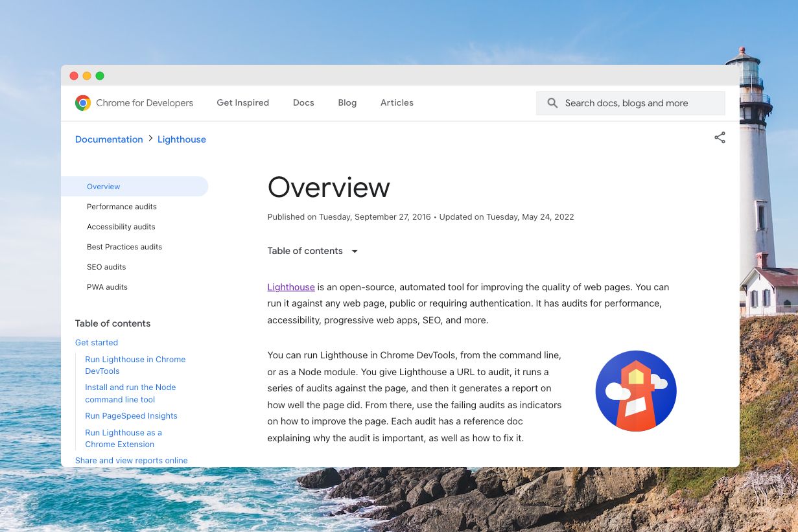Click the Chrome logo icon

(83, 103)
